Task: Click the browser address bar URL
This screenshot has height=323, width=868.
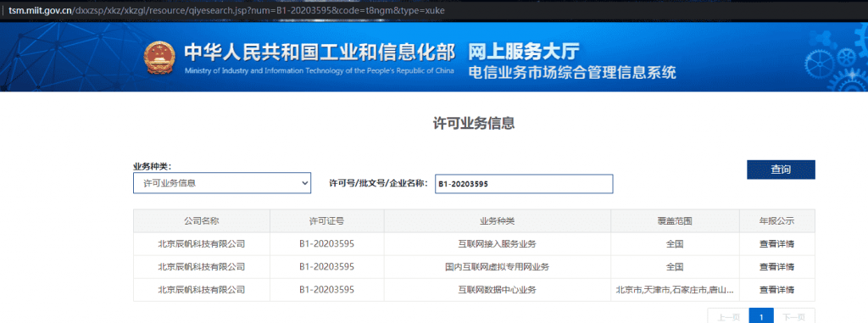Action: point(226,10)
